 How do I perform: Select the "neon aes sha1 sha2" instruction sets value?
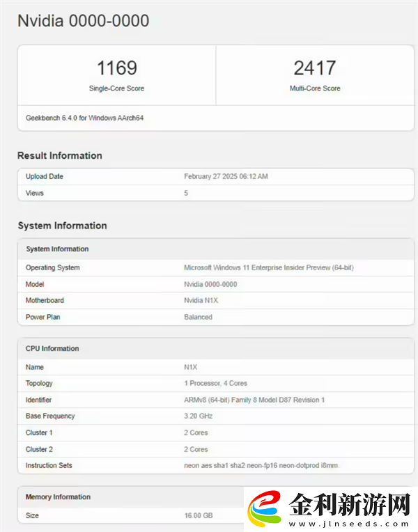[x=261, y=465]
